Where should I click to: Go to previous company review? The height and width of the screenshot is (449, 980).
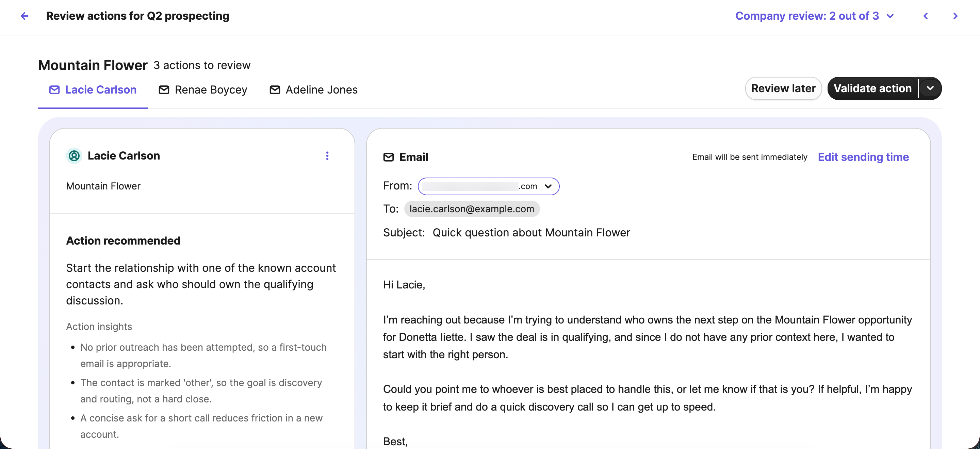coord(926,16)
